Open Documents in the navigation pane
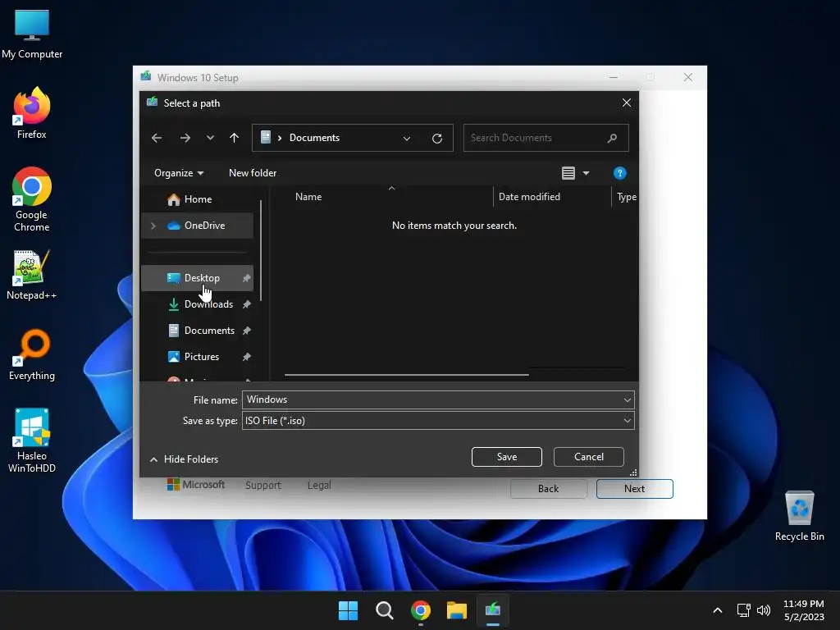The image size is (840, 630). 197,331
